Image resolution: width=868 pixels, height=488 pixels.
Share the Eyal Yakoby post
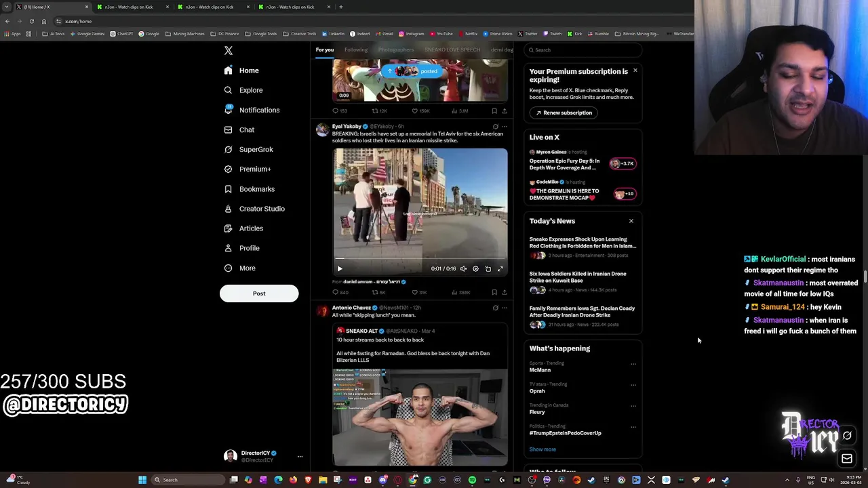click(504, 292)
